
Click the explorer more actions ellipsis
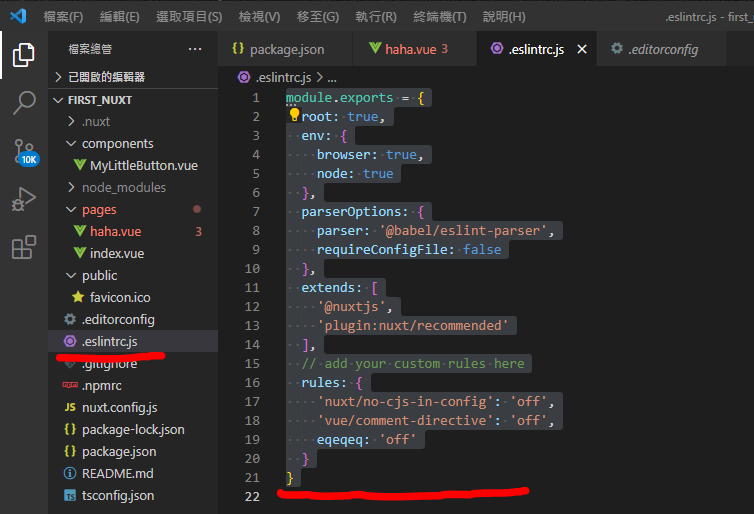pyautogui.click(x=194, y=49)
